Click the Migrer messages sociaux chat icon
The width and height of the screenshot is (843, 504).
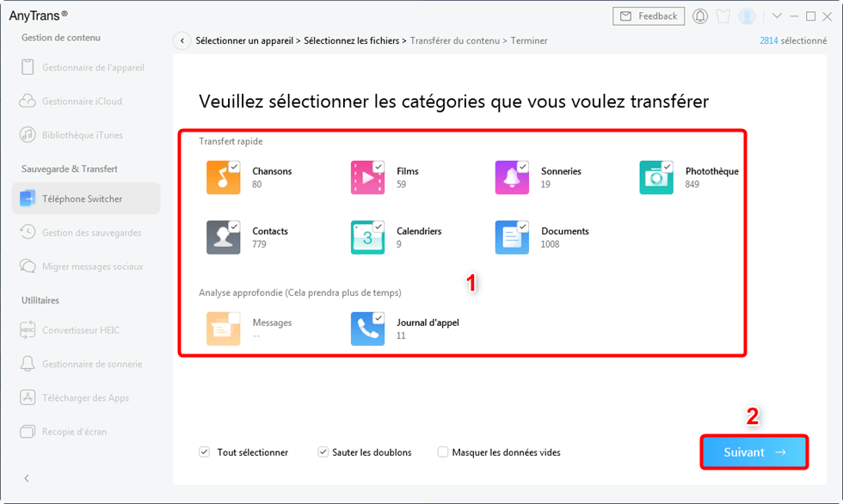point(28,266)
